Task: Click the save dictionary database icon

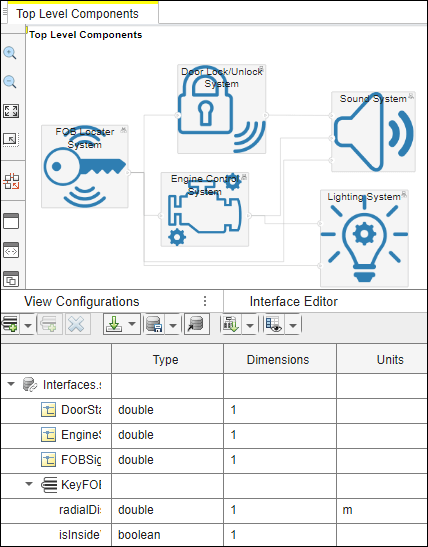Action: click(x=154, y=324)
